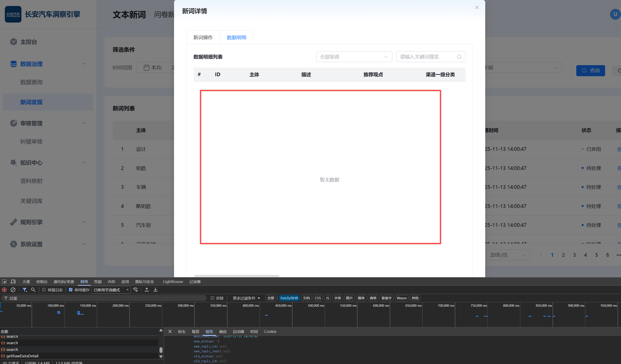The image size is (621, 364).
Task: Open the 全部渠道 dropdown
Action: click(354, 57)
